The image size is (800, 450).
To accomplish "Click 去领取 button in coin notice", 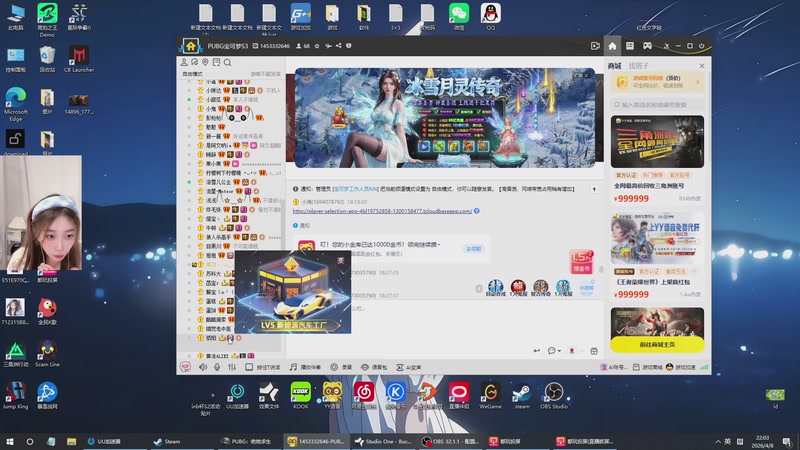I will pos(473,249).
